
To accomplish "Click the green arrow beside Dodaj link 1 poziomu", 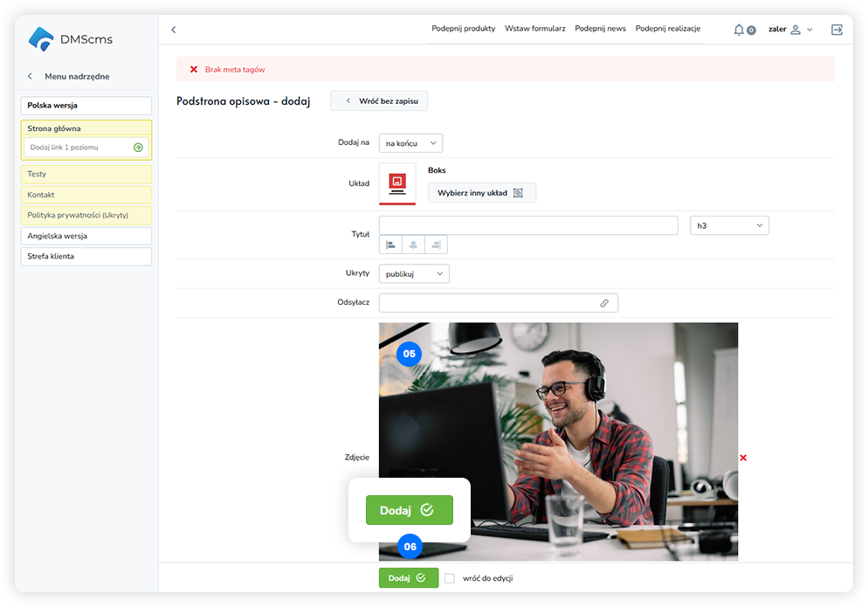I will pyautogui.click(x=138, y=148).
